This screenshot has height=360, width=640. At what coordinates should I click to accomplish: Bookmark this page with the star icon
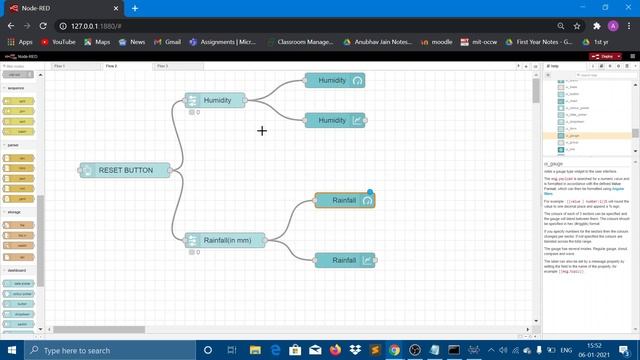(577, 26)
